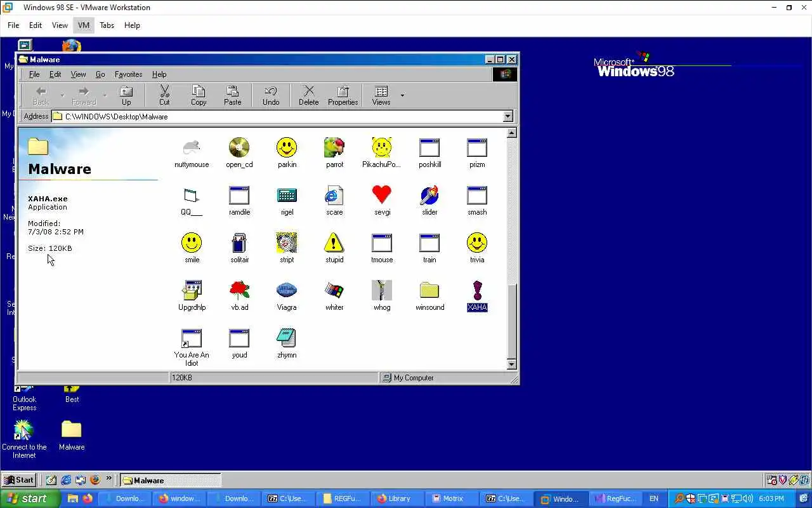Open Properties from the toolbar
Image resolution: width=812 pixels, height=508 pixels.
coord(343,95)
